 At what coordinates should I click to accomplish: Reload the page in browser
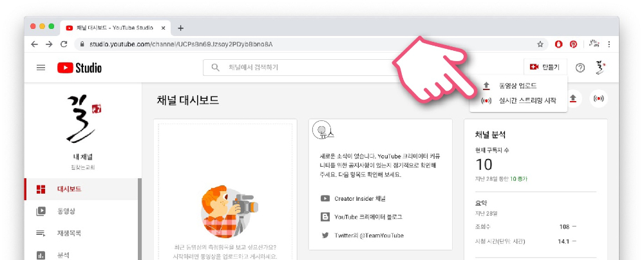(x=64, y=44)
